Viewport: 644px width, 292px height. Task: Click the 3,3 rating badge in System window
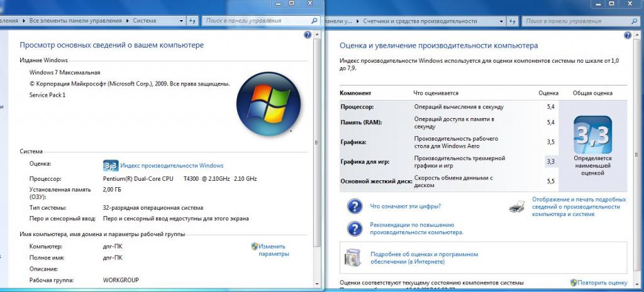point(111,166)
